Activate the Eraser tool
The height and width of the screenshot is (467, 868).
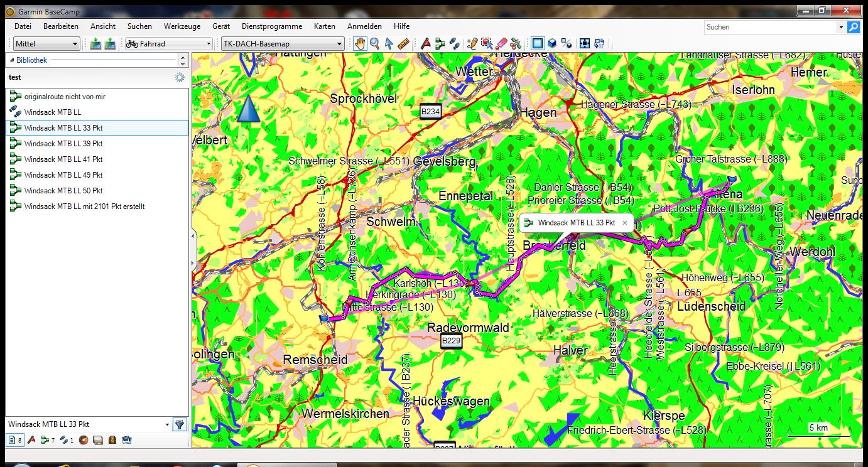click(x=501, y=43)
